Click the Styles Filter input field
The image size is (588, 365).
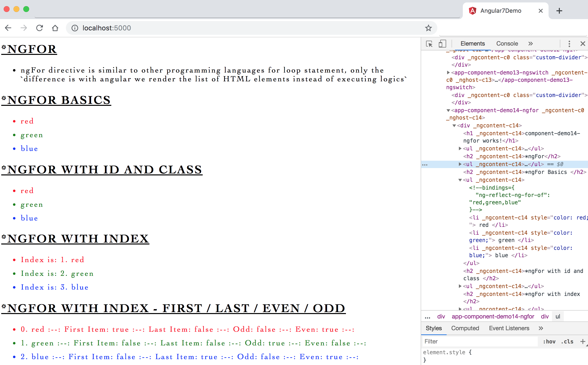(479, 341)
